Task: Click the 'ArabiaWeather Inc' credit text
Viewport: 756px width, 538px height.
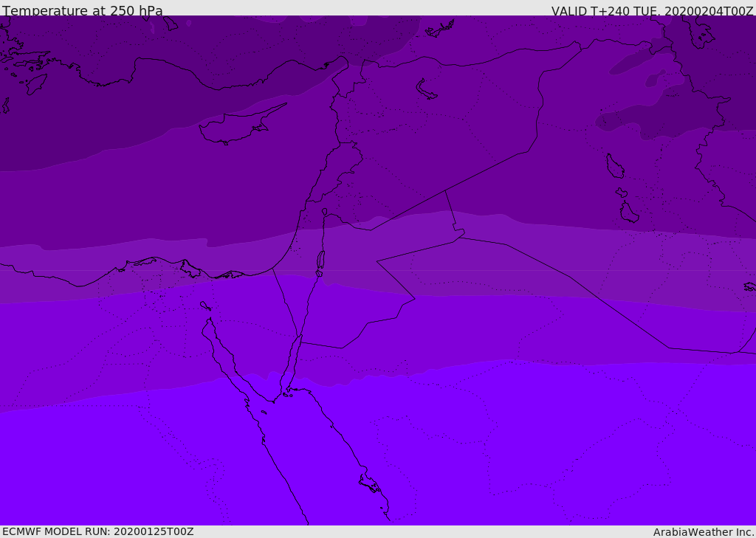Action: pos(703,532)
